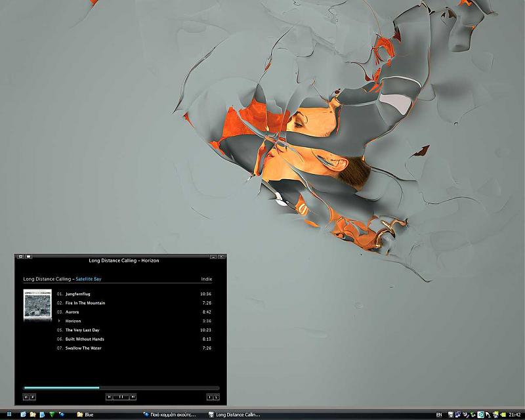Skip to the next track in the center controls
Image resolution: width=525 pixels, height=420 pixels.
133,397
